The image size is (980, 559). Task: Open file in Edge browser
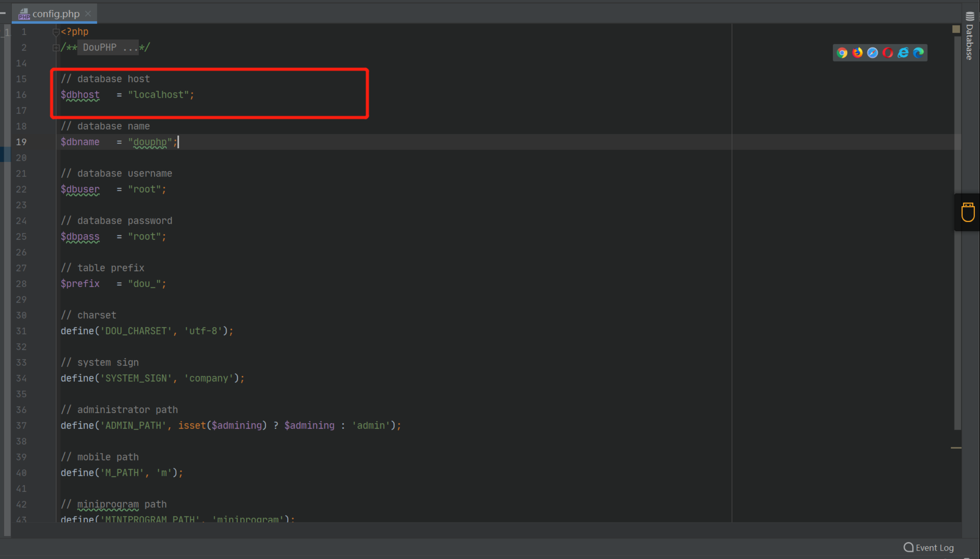tap(918, 53)
